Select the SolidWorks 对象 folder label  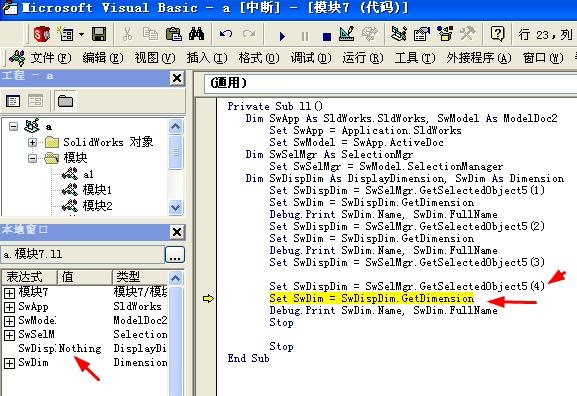(108, 142)
